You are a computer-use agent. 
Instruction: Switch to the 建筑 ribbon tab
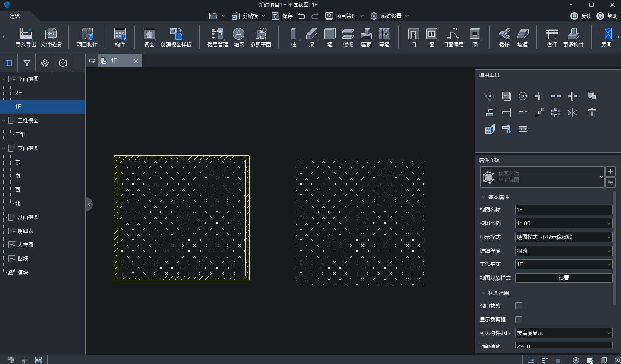(x=15, y=16)
